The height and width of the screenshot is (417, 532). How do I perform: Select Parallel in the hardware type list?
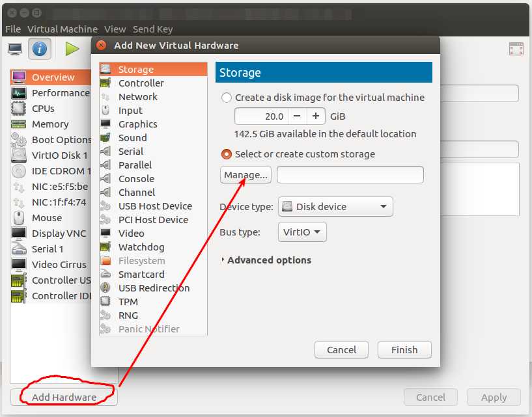[153, 165]
